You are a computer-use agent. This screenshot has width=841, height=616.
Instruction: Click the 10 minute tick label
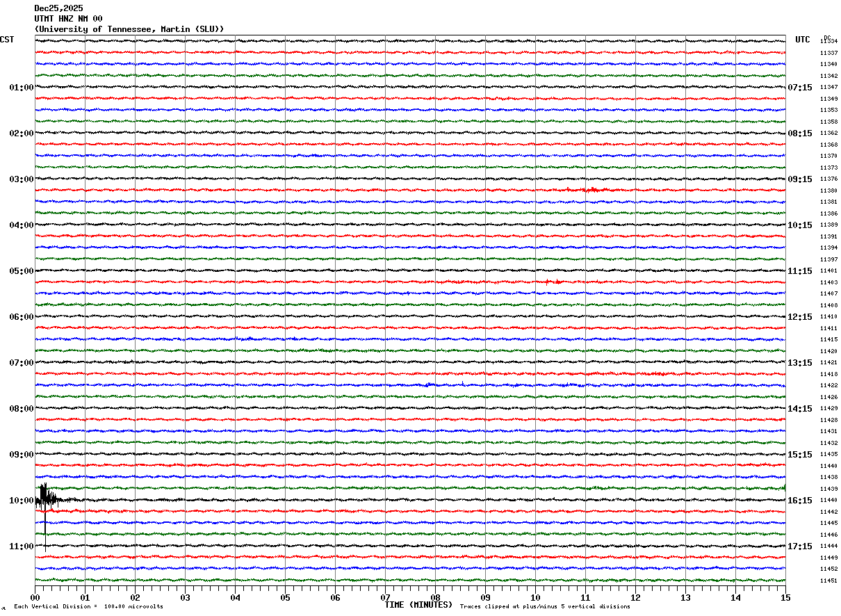click(535, 598)
